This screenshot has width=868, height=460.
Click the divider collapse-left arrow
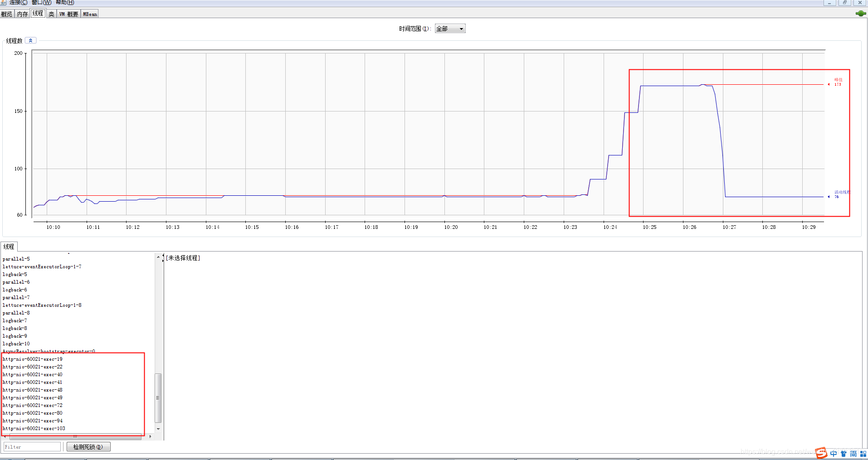163,256
